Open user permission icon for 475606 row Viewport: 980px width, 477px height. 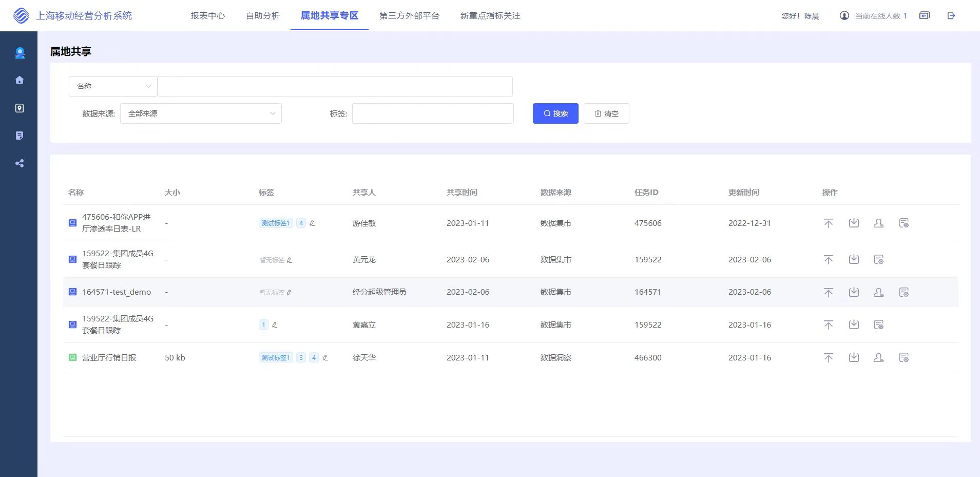click(879, 223)
